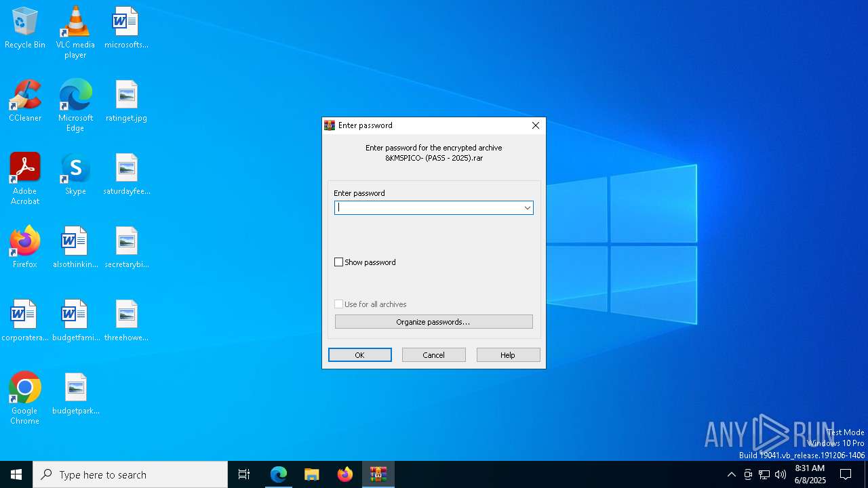Select the alsothinkin... Word document
The height and width of the screenshot is (488, 868).
pos(75,247)
